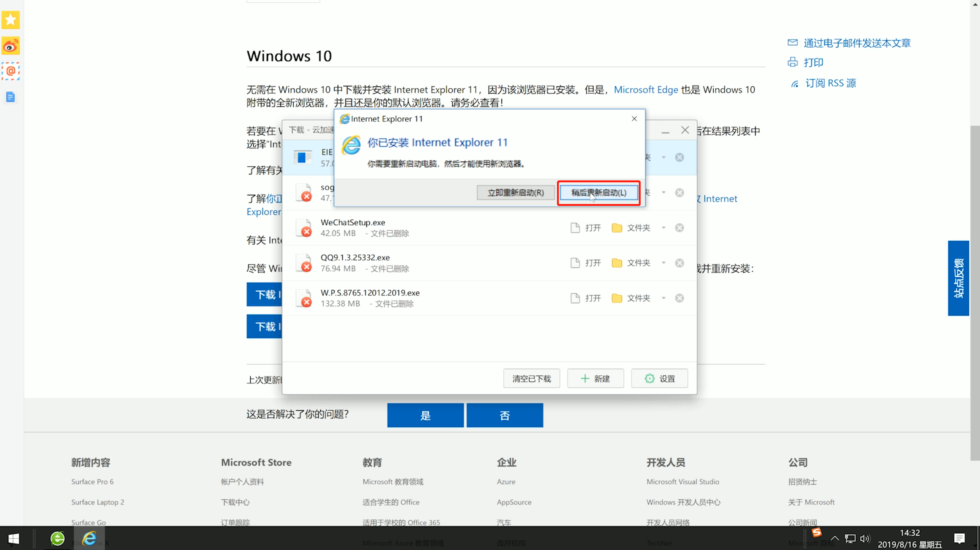Click Sogou input method tray icon

[816, 532]
